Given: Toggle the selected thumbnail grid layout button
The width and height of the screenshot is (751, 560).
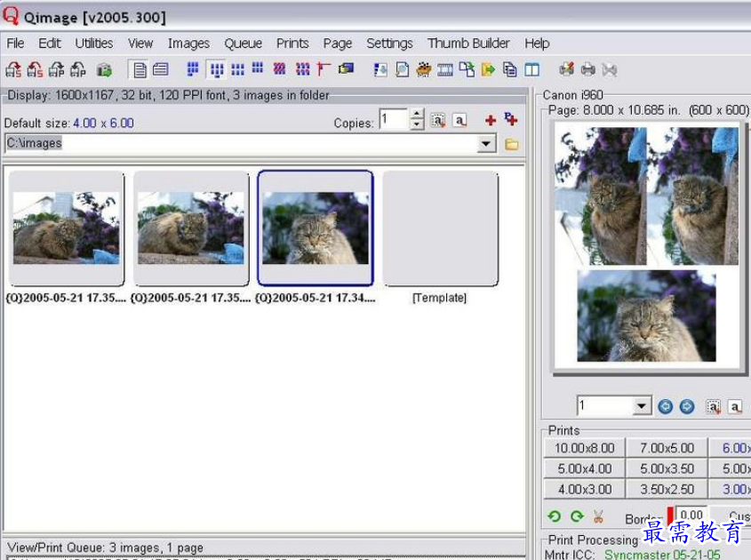Looking at the screenshot, I should (216, 69).
